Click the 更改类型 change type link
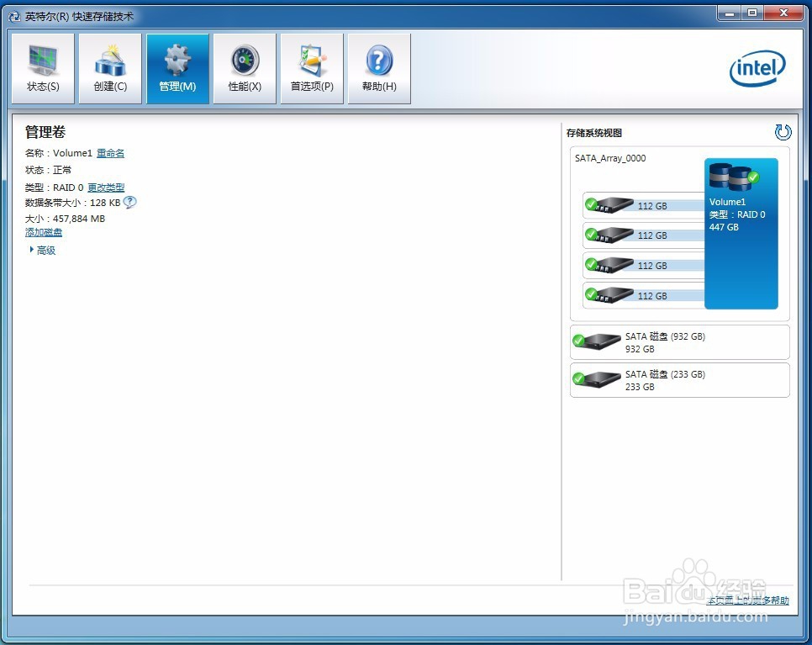Viewport: 812px width, 645px height. pyautogui.click(x=106, y=188)
